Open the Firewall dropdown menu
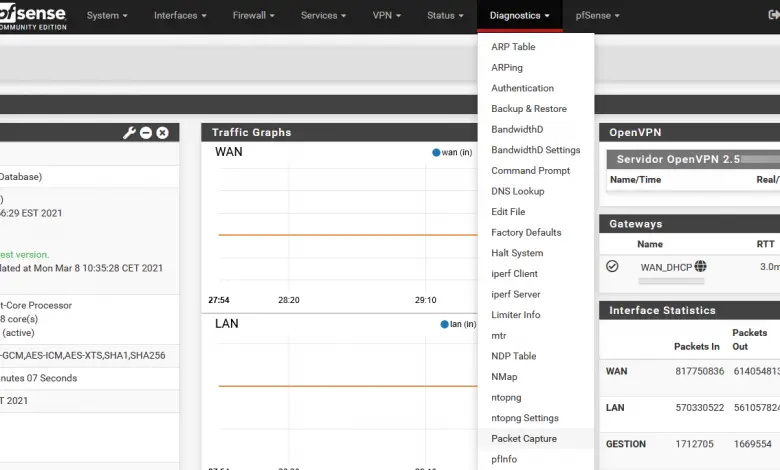780x470 pixels. point(254,15)
